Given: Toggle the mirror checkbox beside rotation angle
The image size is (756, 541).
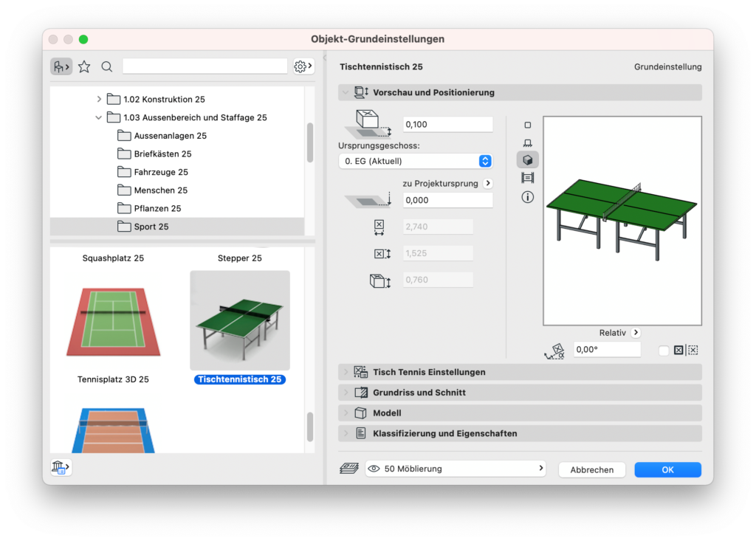Looking at the screenshot, I should (664, 351).
